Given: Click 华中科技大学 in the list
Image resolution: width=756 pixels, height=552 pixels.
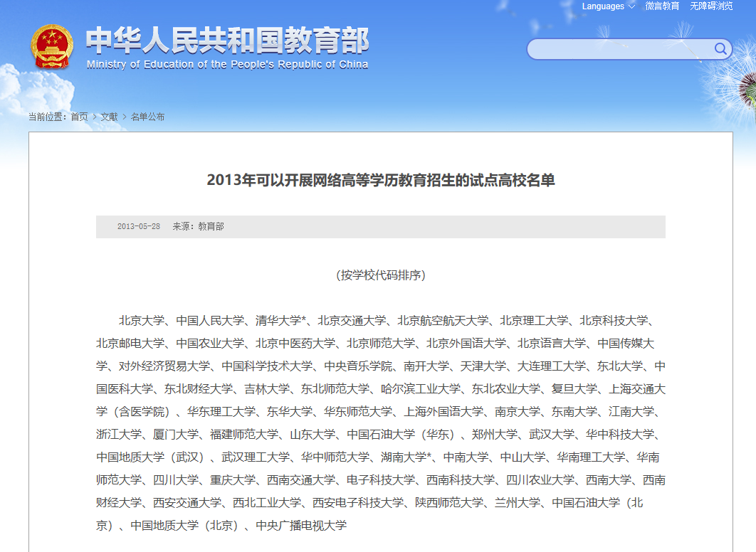Looking at the screenshot, I should (x=619, y=435).
